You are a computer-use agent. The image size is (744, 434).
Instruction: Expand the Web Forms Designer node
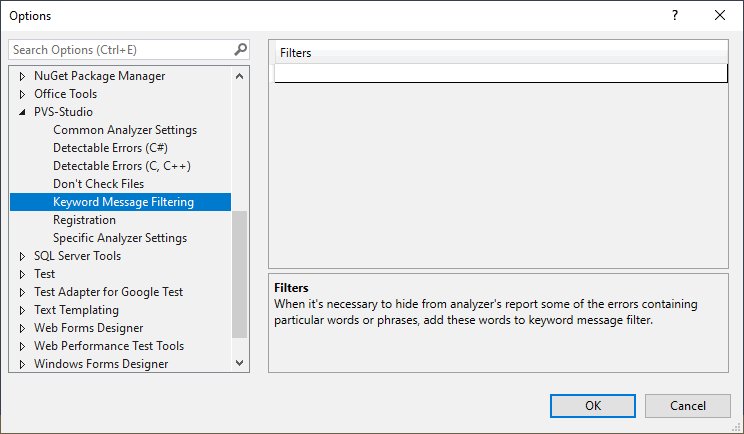pos(22,328)
